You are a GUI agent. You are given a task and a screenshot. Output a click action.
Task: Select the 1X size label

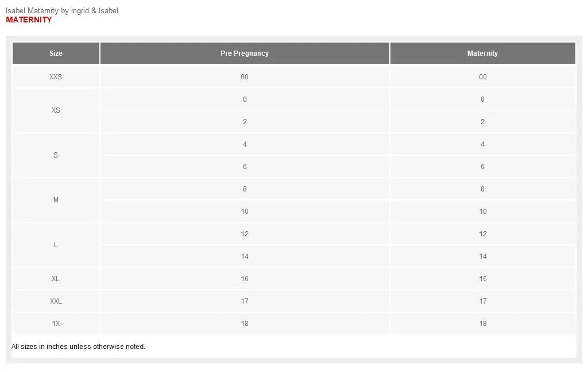pos(56,324)
